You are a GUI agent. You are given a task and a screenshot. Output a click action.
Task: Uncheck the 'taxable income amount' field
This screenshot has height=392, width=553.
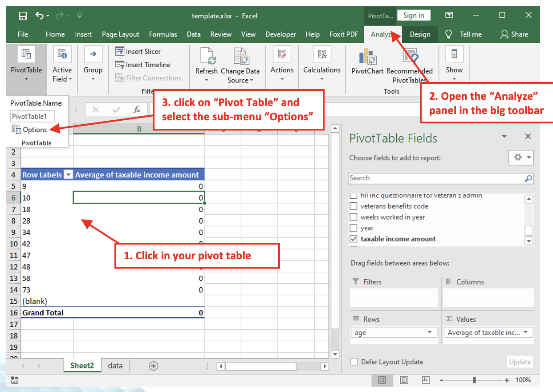click(x=354, y=239)
